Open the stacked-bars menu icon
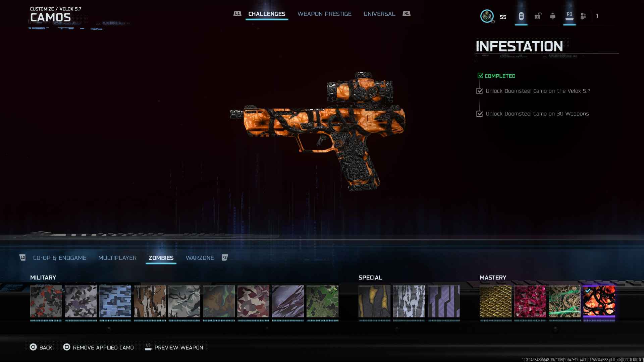Image resolution: width=644 pixels, height=362 pixels. click(521, 16)
